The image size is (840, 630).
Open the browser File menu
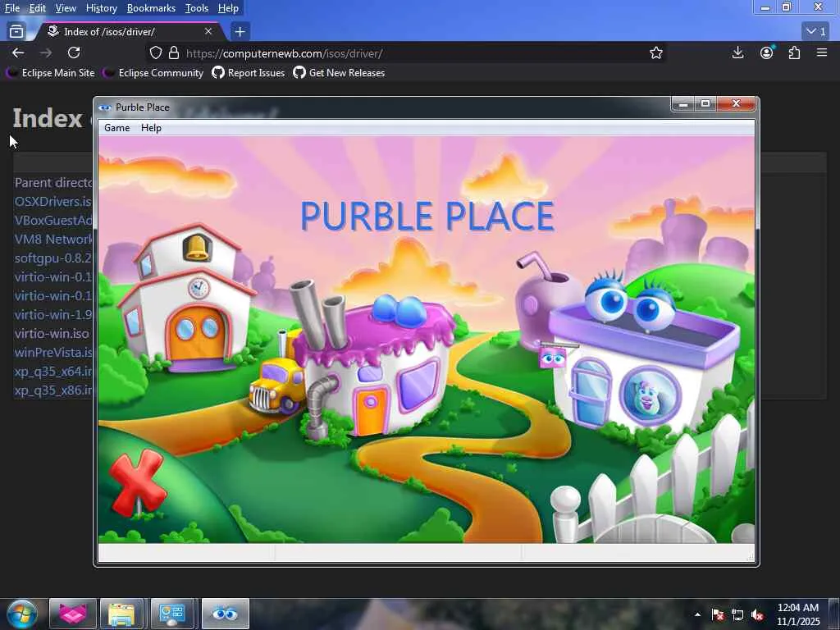(x=12, y=8)
